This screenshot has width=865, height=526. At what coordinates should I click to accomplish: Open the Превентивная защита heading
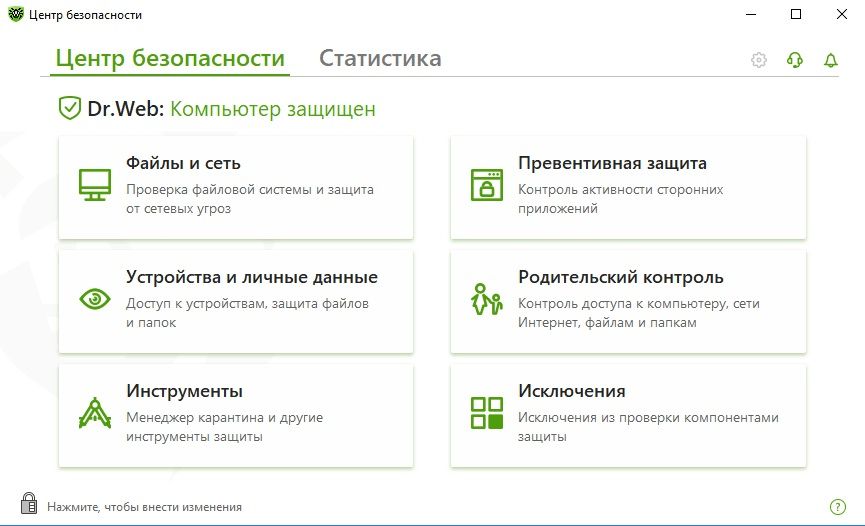tap(612, 163)
